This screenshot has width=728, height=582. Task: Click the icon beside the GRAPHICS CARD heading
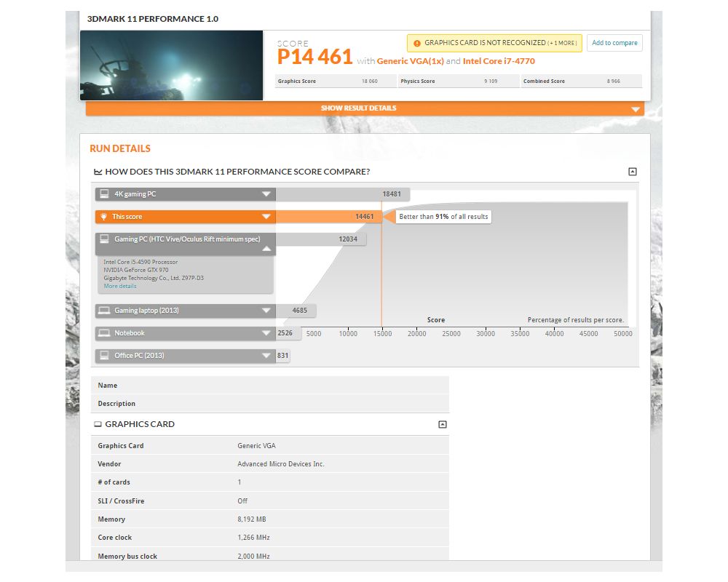coord(98,424)
